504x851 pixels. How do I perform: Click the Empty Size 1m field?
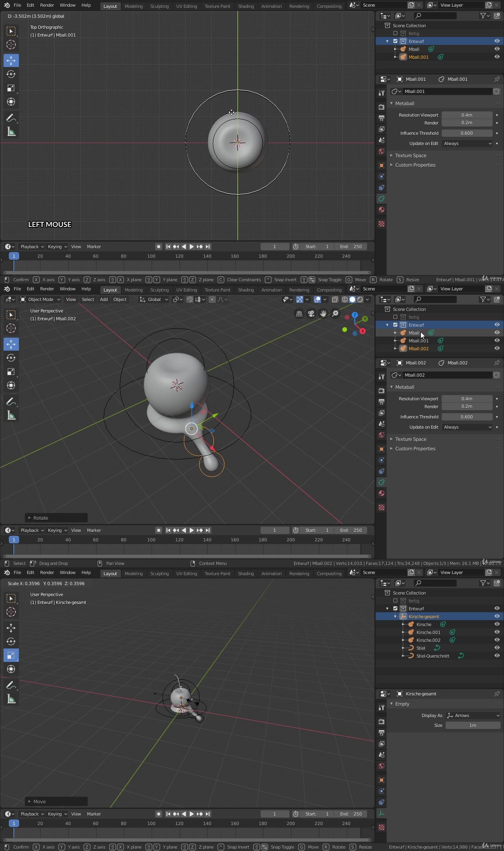[472, 725]
